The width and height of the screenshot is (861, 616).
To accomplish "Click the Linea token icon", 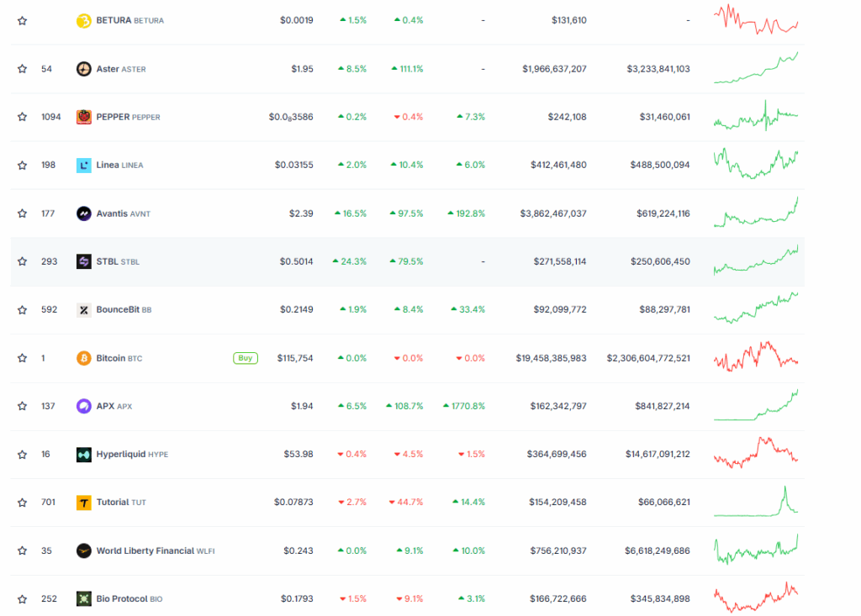I will click(x=84, y=166).
